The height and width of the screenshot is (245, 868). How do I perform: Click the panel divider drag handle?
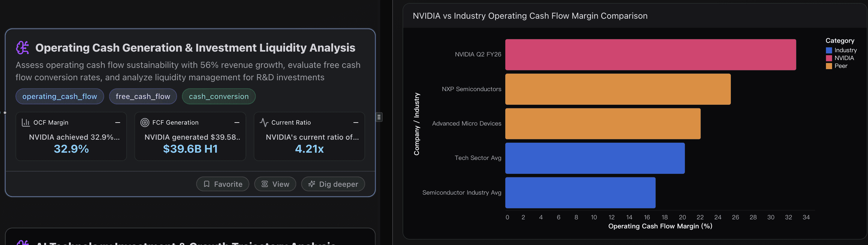pos(379,117)
